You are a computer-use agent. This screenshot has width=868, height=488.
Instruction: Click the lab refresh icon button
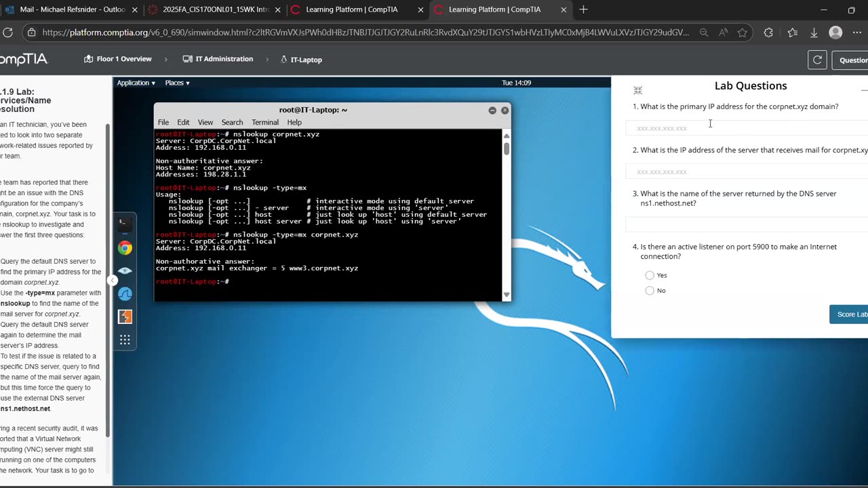click(x=817, y=60)
